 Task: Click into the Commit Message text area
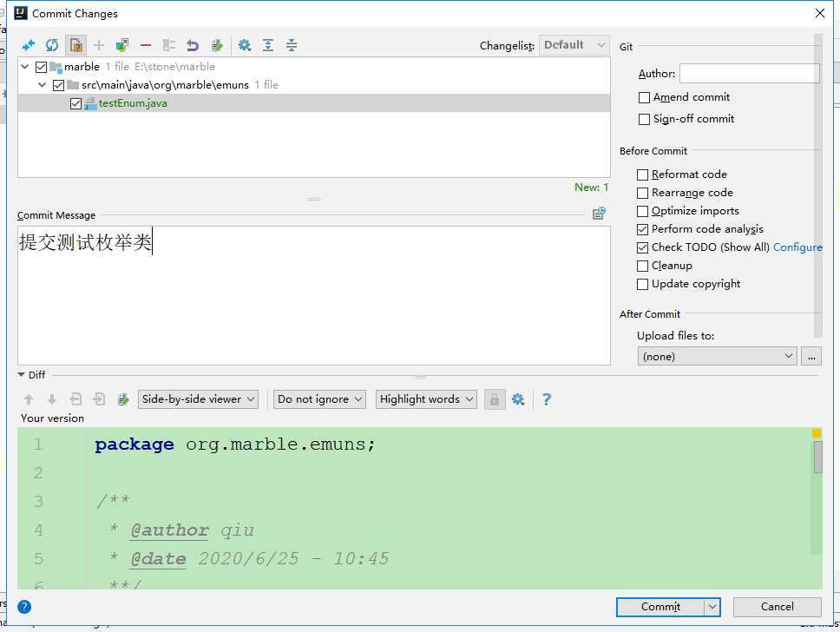click(314, 295)
